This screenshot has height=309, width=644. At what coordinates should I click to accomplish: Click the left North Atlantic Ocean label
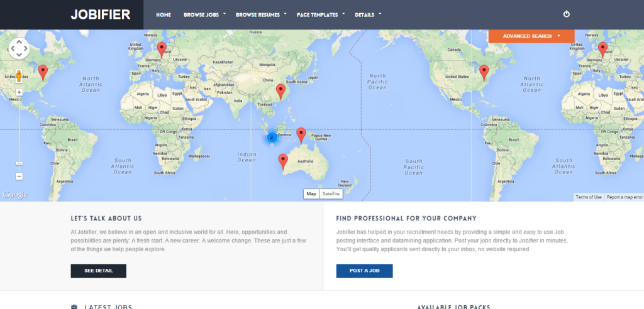[x=91, y=84]
